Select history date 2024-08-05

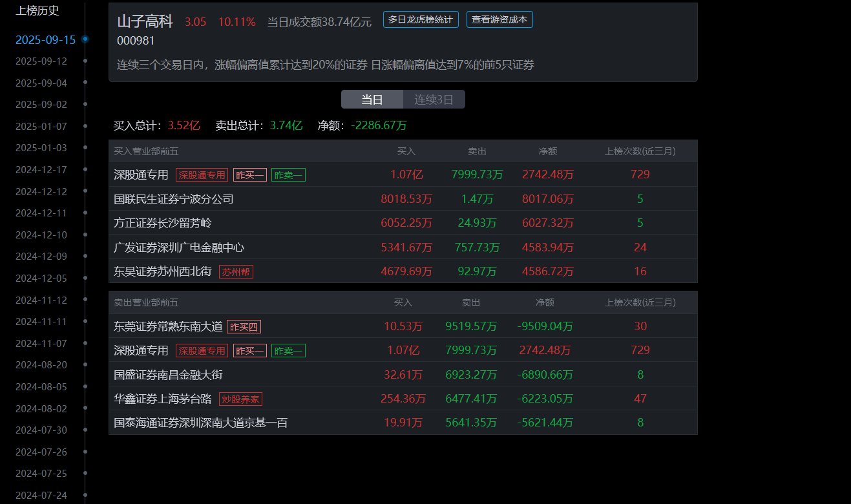coord(41,386)
